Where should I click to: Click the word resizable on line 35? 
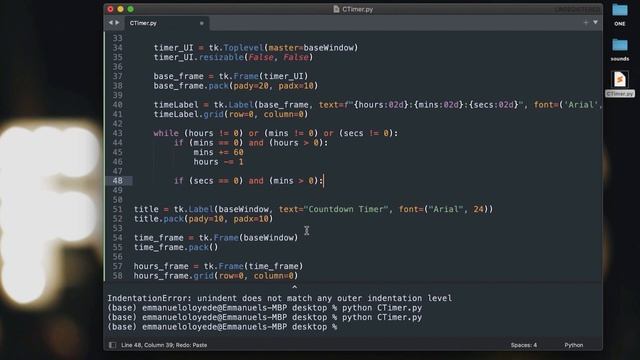221,57
